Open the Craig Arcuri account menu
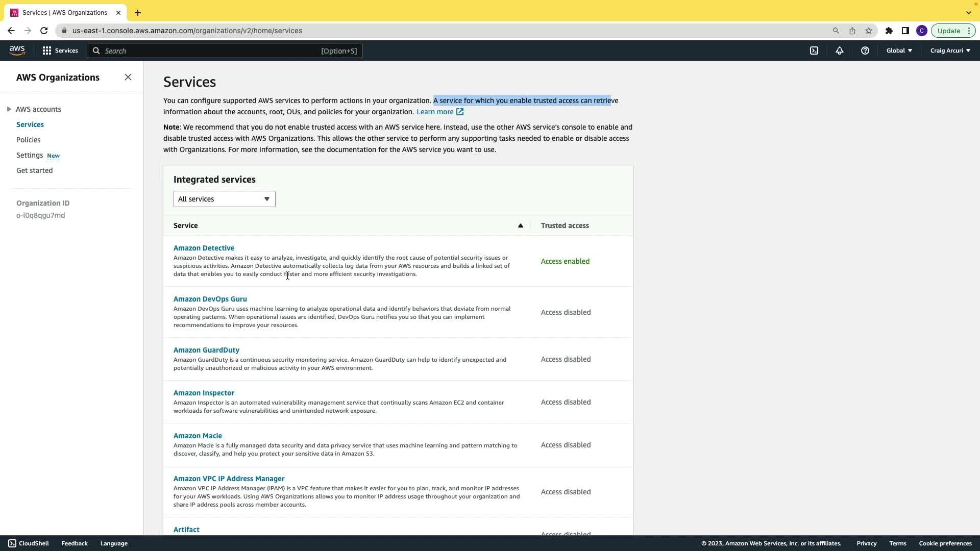This screenshot has width=980, height=551. (950, 51)
